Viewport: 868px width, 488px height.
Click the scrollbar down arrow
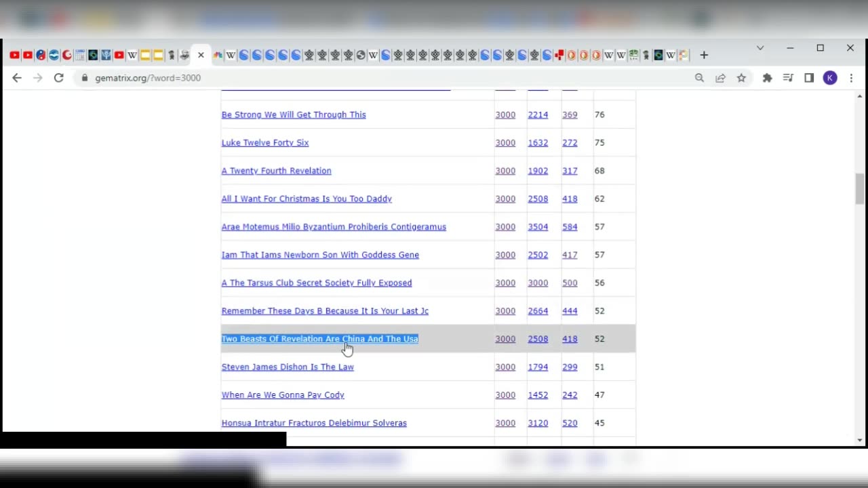[x=860, y=440]
